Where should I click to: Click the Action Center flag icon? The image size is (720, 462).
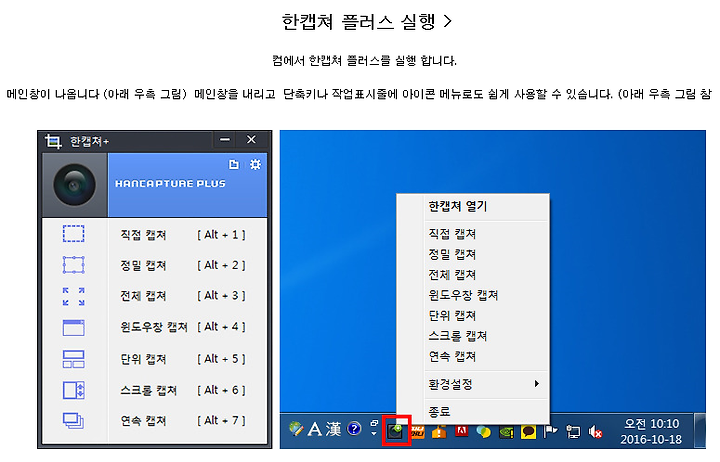point(550,431)
